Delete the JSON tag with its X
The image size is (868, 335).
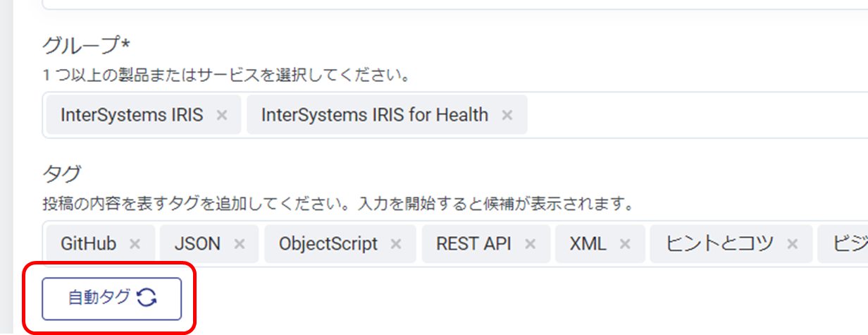[240, 244]
